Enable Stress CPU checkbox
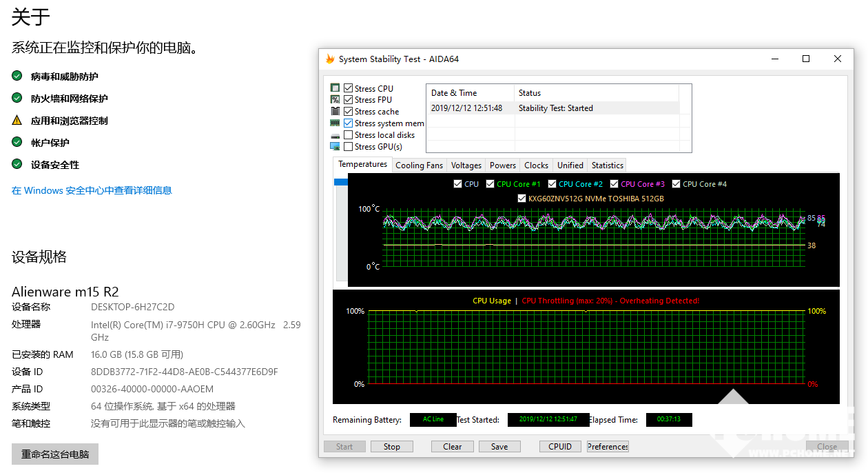The width and height of the screenshot is (868, 473). click(x=349, y=88)
